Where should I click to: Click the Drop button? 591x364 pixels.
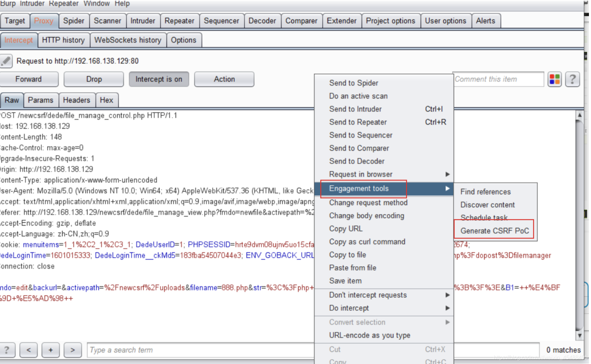[94, 79]
